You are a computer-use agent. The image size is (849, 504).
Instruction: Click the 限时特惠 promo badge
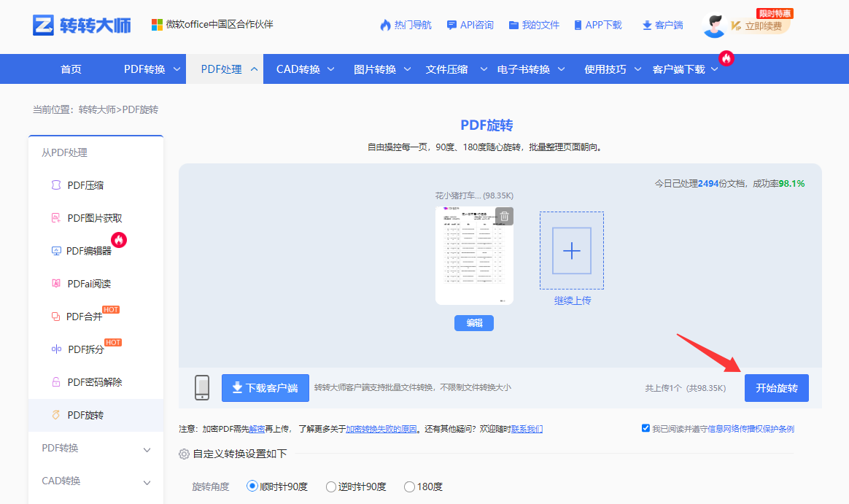tap(775, 13)
